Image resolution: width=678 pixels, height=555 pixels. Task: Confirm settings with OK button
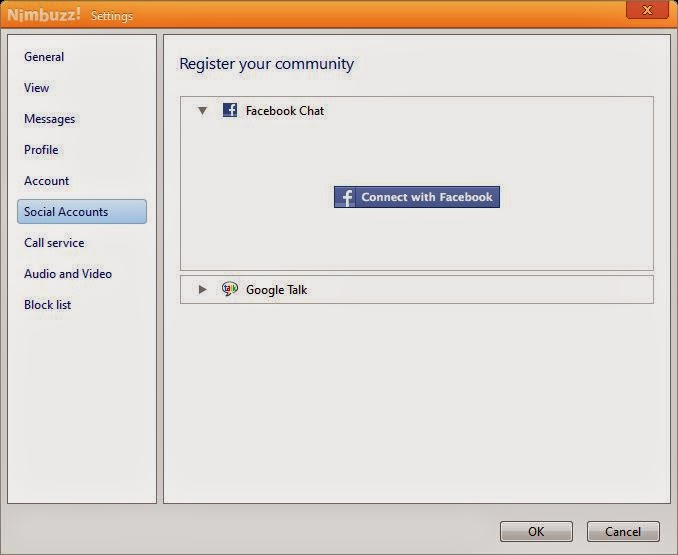(x=536, y=531)
